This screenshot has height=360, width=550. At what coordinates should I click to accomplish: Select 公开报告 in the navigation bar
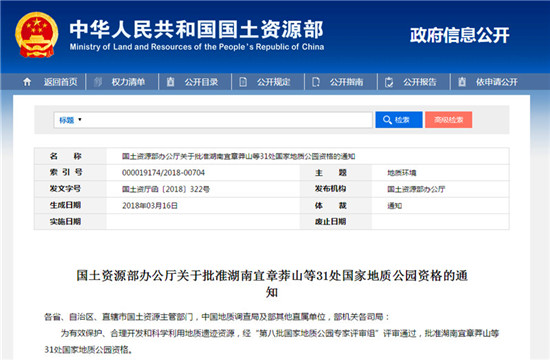[420, 82]
